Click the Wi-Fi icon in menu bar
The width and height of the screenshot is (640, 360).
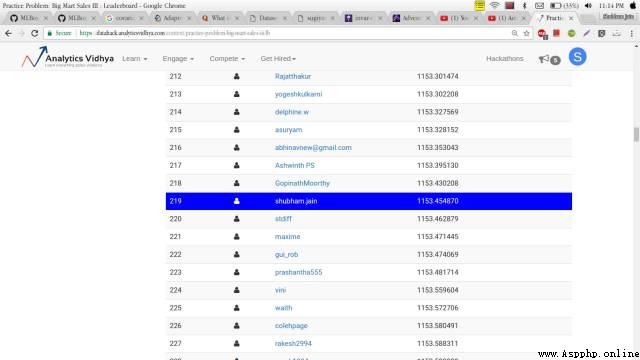[x=495, y=5]
